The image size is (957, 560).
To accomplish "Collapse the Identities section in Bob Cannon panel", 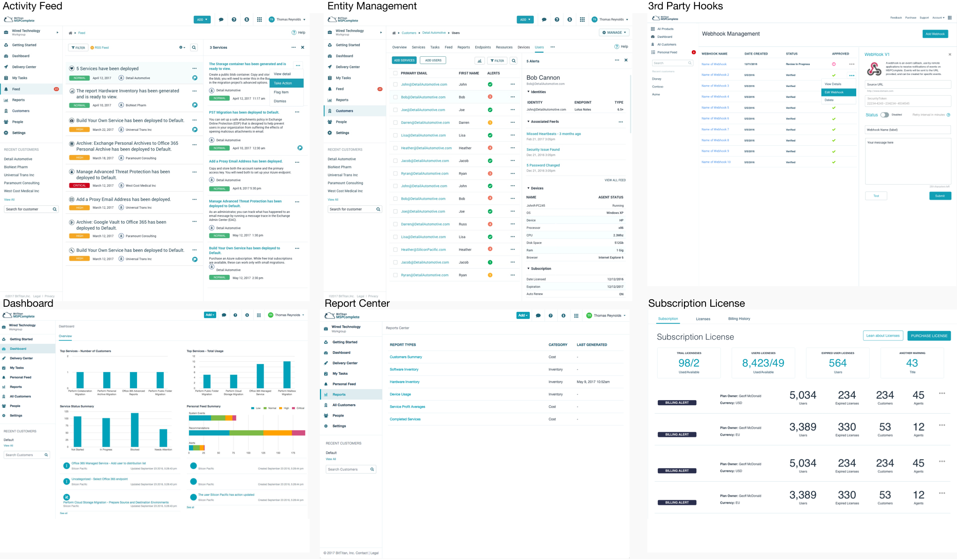I will (528, 92).
